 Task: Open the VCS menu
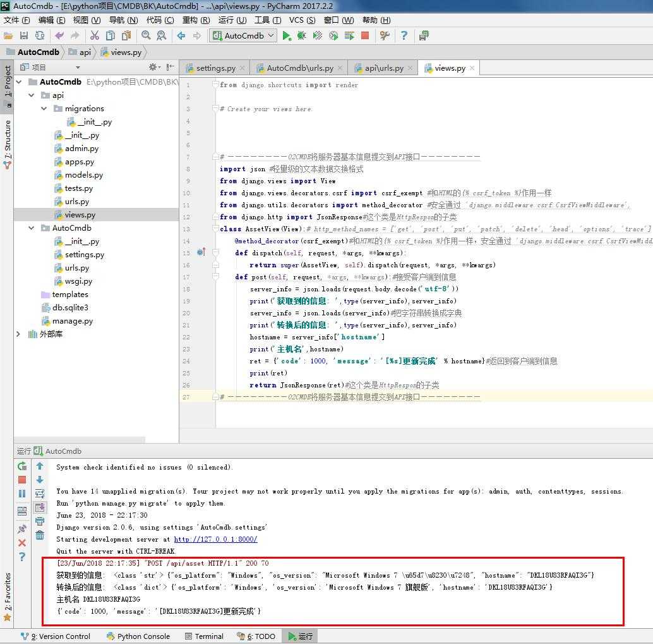(302, 20)
